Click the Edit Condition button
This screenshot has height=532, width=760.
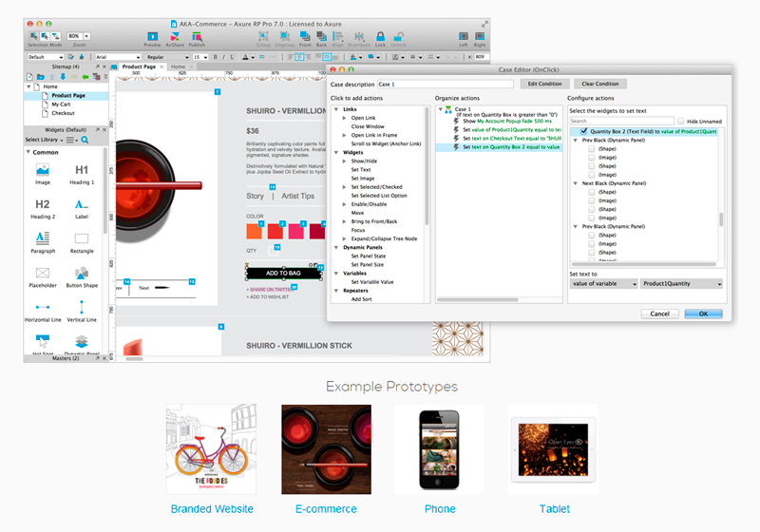(x=545, y=84)
